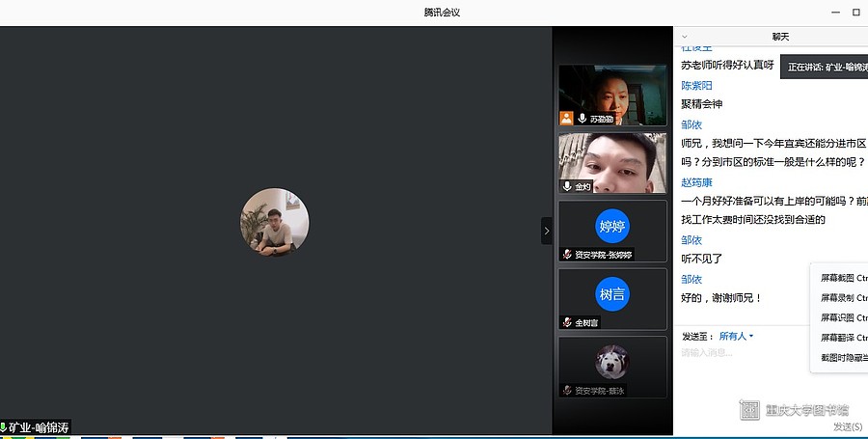The width and height of the screenshot is (868, 439).
Task: Click sender name 邹依 above 听不见了
Action: [692, 240]
